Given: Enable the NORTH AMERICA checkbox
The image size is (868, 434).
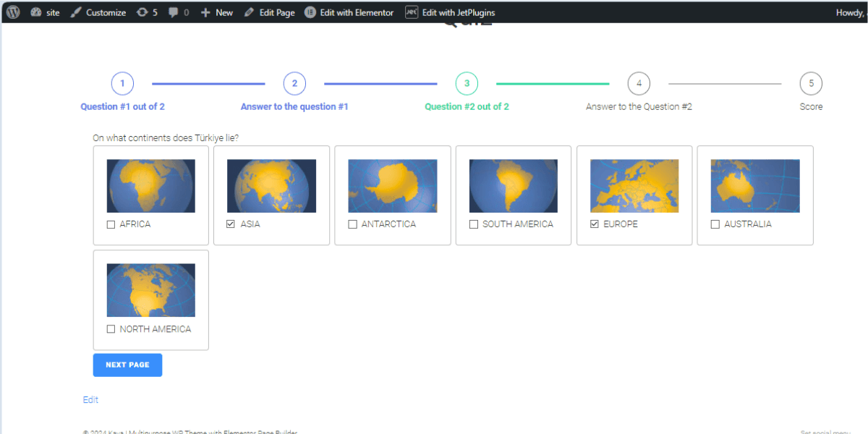Looking at the screenshot, I should [x=111, y=329].
